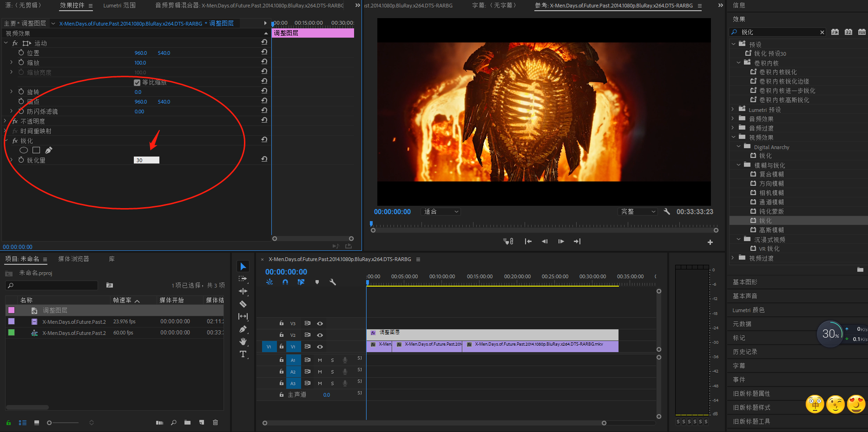Open 历史记录 panel
This screenshot has width=868, height=432.
(745, 352)
